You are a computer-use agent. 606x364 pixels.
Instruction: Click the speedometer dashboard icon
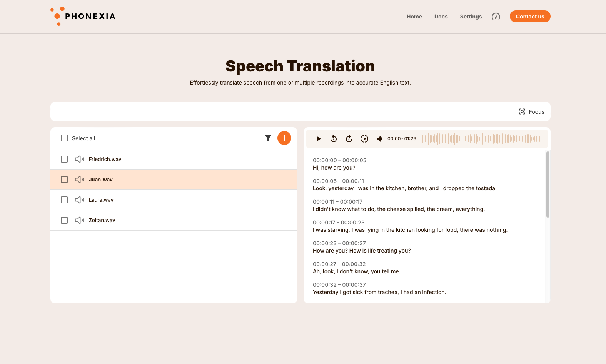pos(496,17)
